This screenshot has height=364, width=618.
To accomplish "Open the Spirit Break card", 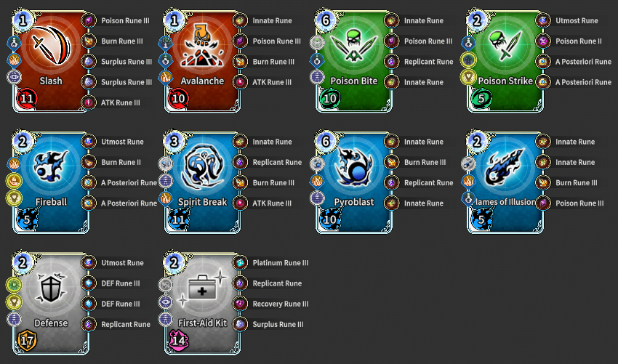I will 203,182.
